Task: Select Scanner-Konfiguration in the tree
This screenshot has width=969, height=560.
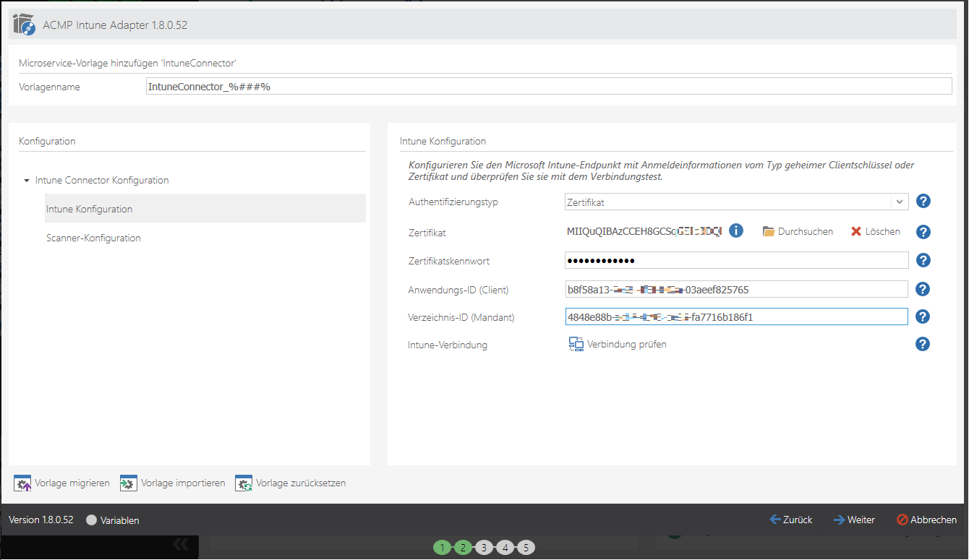Action: 93,238
